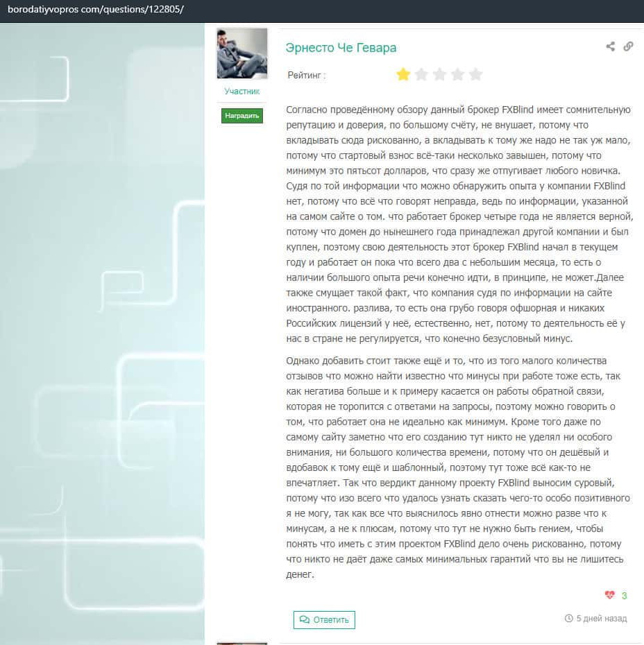Image resolution: width=644 pixels, height=645 pixels.
Task: Select the fifth rating star
Action: (475, 74)
